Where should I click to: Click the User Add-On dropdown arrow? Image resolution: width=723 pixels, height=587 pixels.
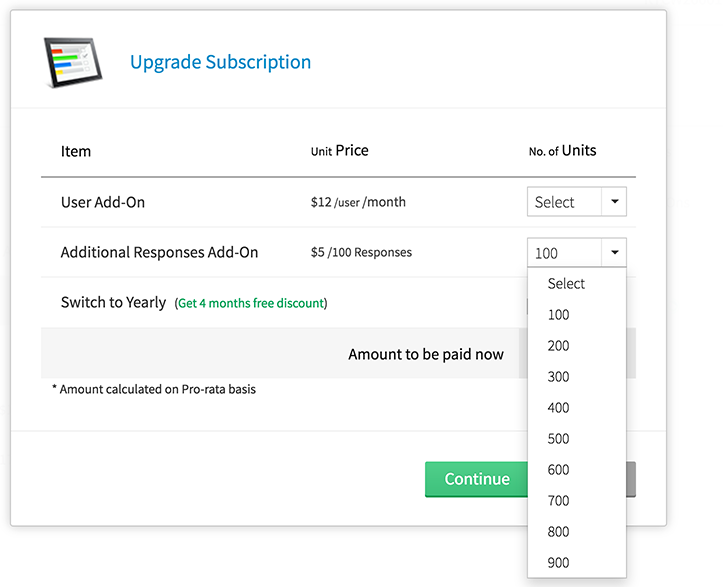point(614,202)
